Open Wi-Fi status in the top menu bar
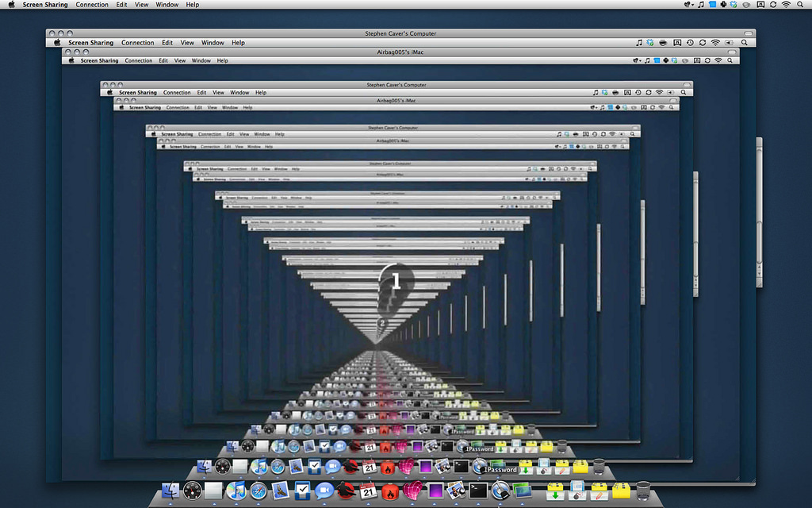The height and width of the screenshot is (508, 812). pos(786,5)
